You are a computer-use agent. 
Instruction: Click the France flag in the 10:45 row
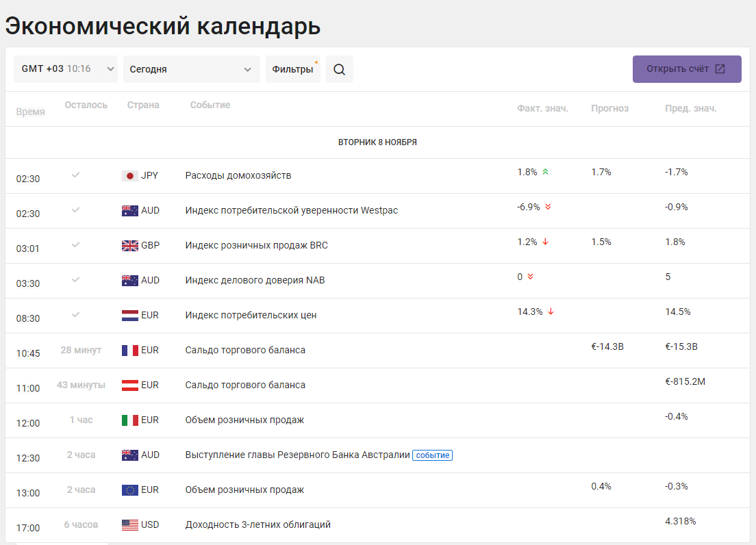click(x=129, y=351)
